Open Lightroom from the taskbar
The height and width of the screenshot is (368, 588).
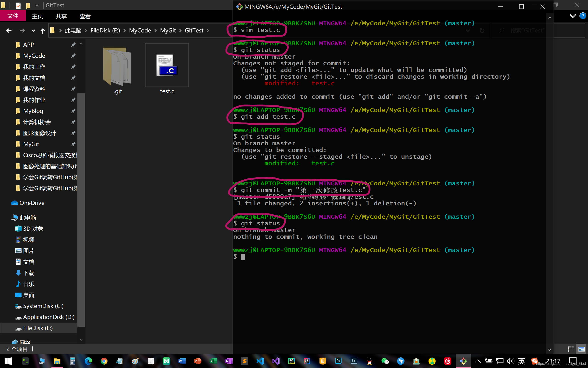354,361
